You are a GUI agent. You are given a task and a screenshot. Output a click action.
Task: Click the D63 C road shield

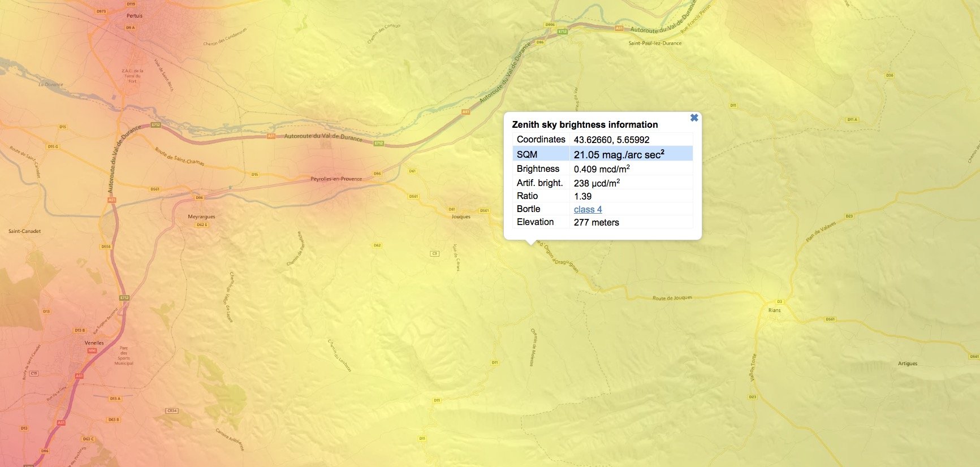point(88,439)
